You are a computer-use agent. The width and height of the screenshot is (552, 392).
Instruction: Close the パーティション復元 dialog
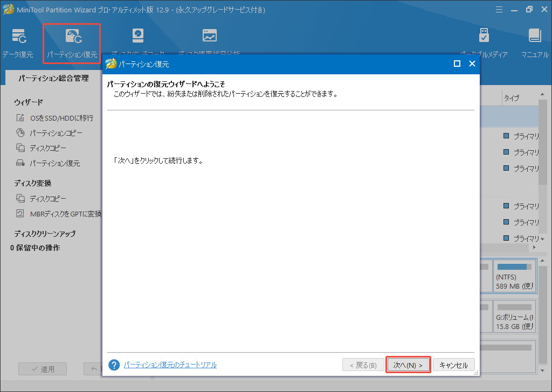click(x=472, y=64)
